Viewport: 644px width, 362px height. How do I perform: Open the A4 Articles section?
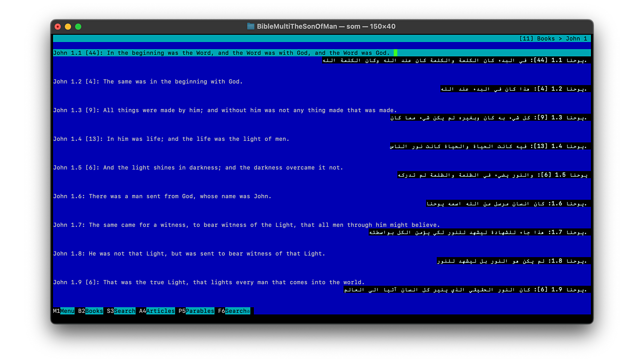(x=157, y=311)
